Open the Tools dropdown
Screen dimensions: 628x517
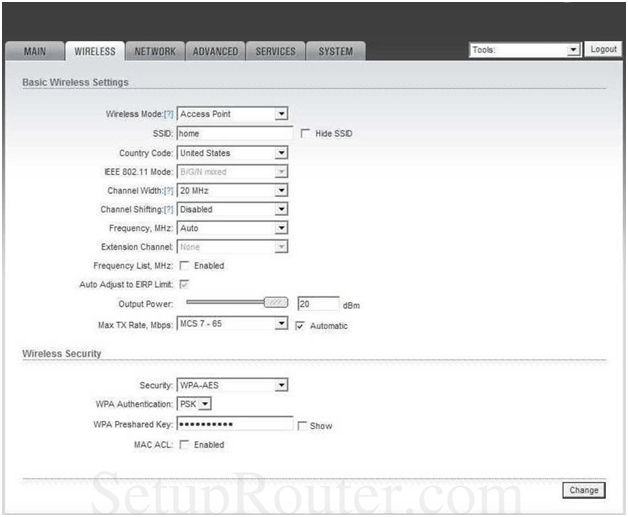(525, 50)
